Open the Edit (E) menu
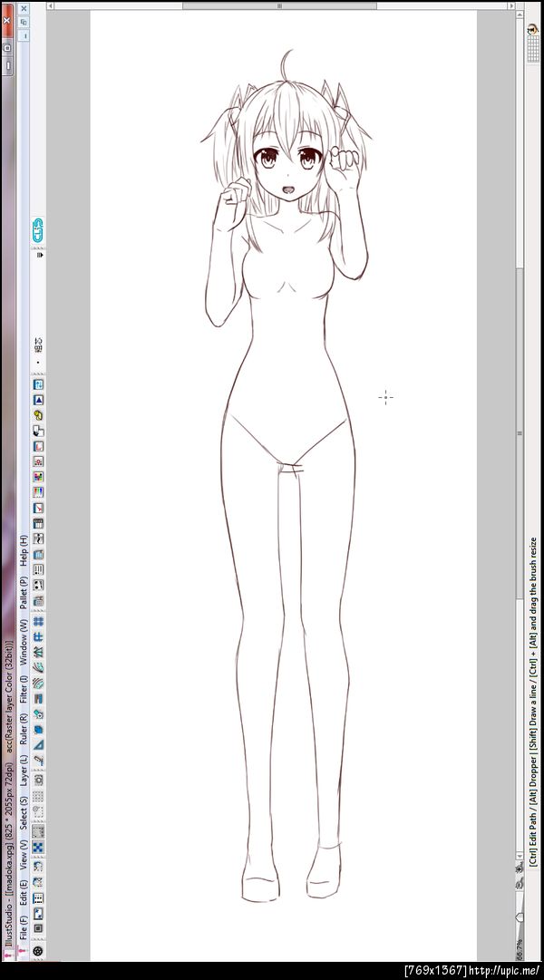The image size is (544, 980). (x=24, y=892)
